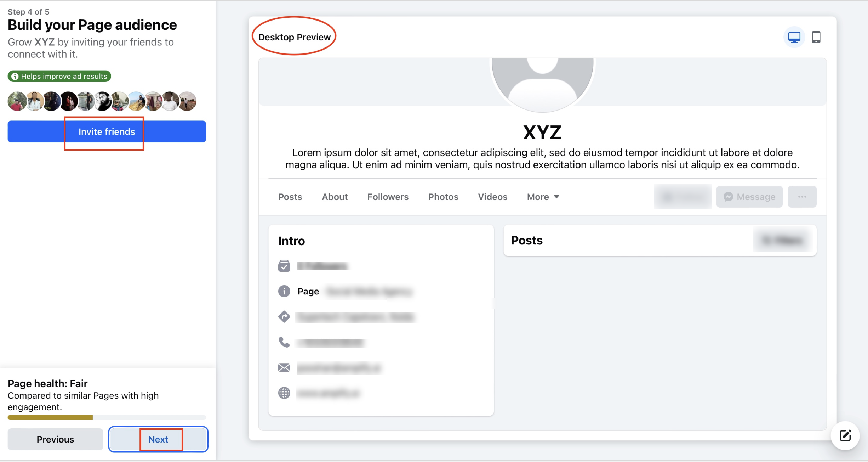This screenshot has height=462, width=868.
Task: Click the Posts heading in right card
Action: (527, 240)
